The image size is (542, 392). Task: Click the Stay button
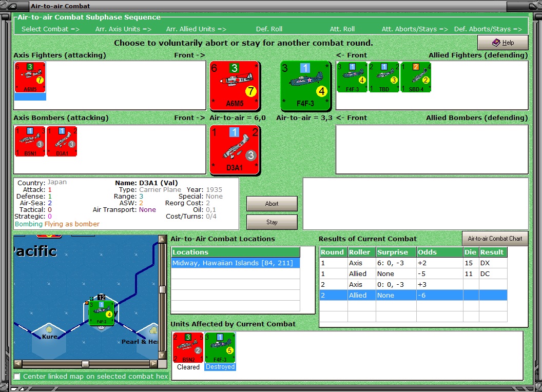(x=272, y=222)
